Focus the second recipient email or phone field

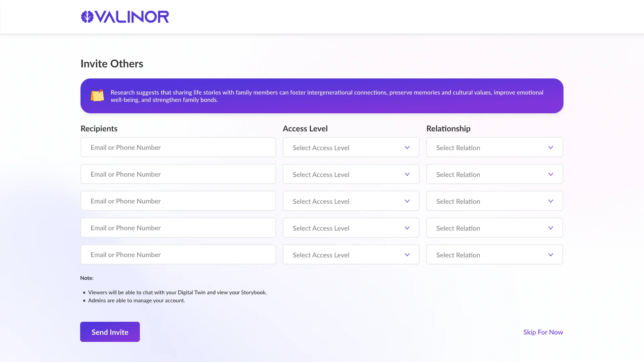click(x=178, y=174)
